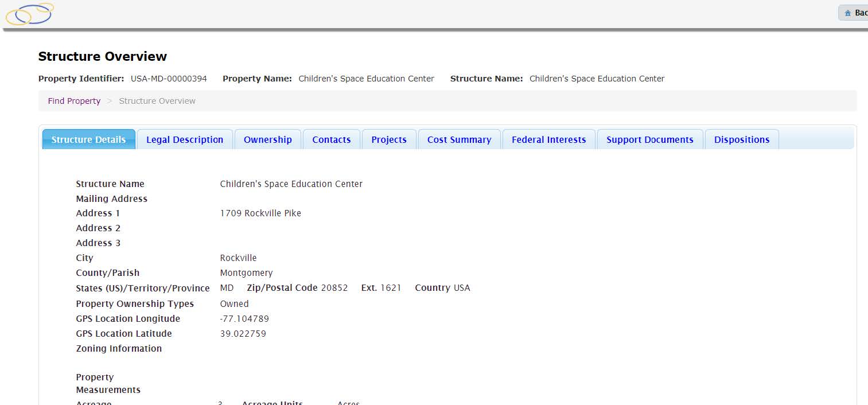The width and height of the screenshot is (868, 405).
Task: Select the latitude value 39.022759
Action: [243, 334]
